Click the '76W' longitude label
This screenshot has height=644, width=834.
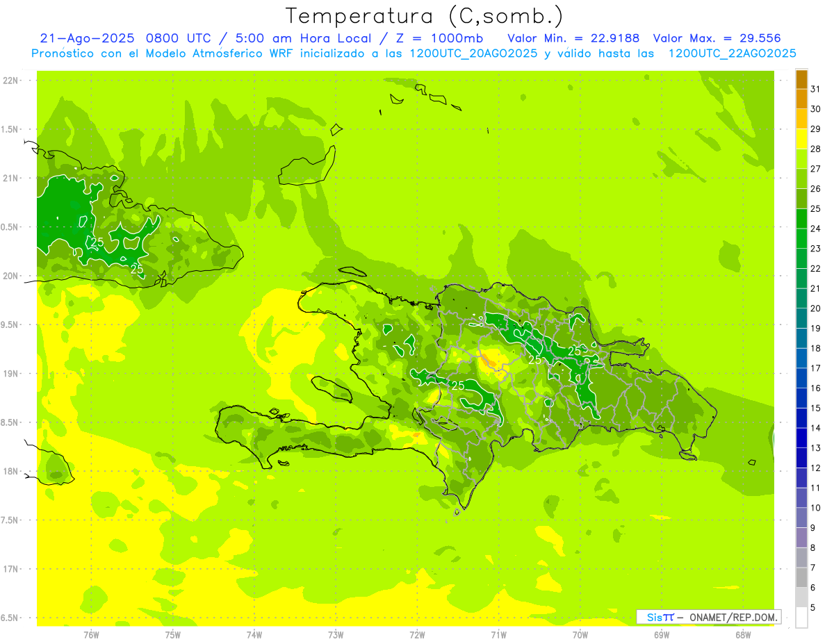pyautogui.click(x=91, y=635)
